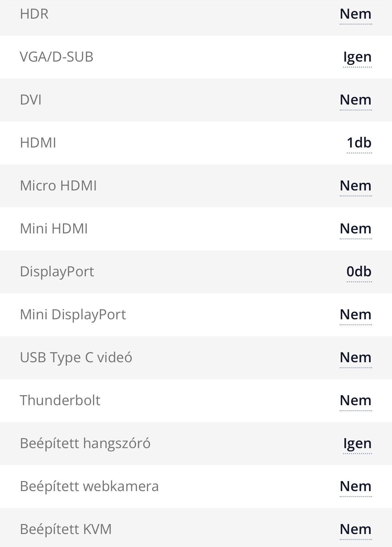Click Nem beside USB Type C videó

click(x=355, y=358)
